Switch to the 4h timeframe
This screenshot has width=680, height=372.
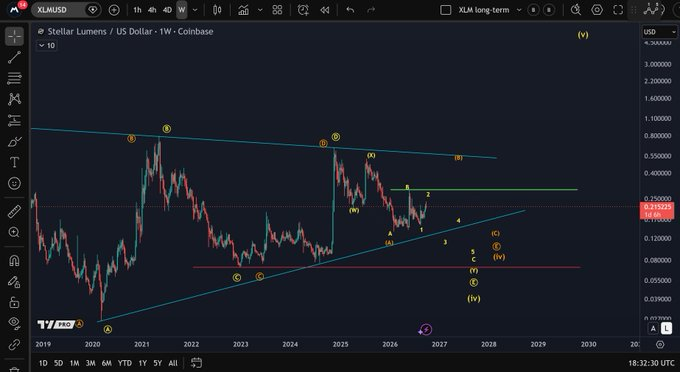click(x=152, y=10)
